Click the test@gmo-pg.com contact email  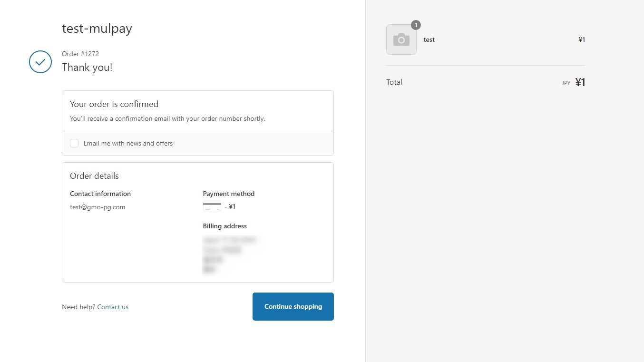point(98,207)
